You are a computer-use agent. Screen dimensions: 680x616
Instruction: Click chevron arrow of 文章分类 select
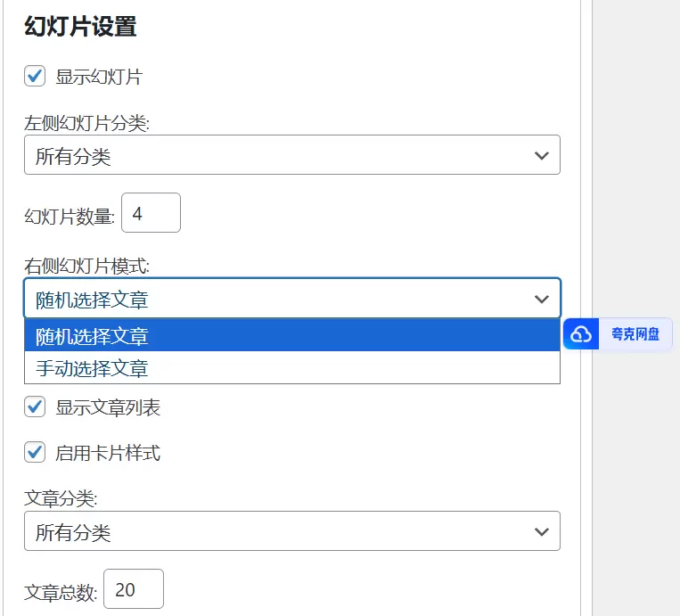(x=541, y=531)
